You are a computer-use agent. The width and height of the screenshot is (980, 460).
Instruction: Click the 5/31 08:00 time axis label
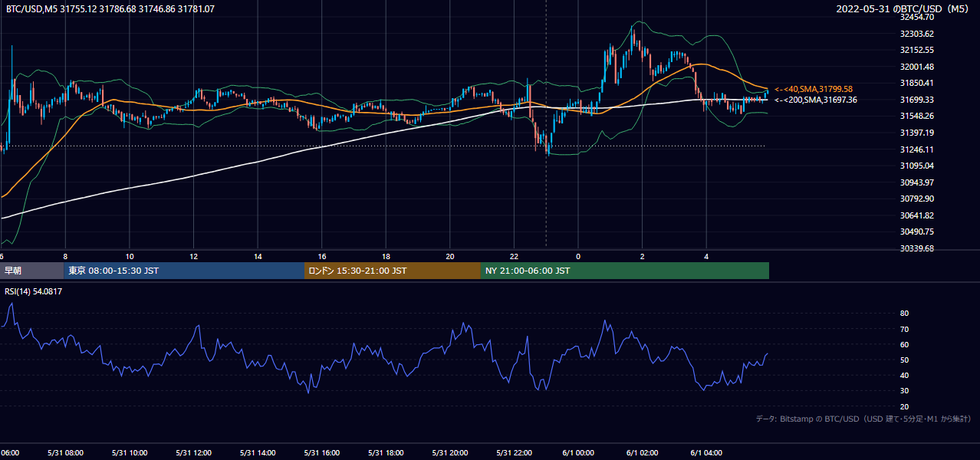pyautogui.click(x=65, y=453)
